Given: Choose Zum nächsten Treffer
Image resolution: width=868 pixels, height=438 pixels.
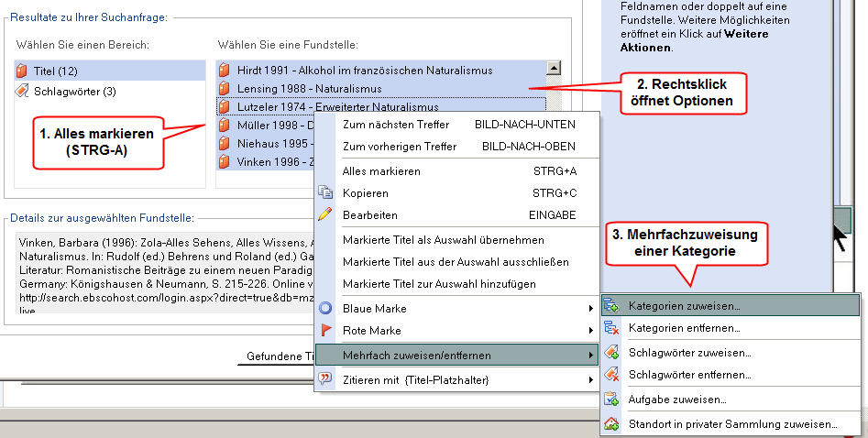Looking at the screenshot, I should coord(457,125).
